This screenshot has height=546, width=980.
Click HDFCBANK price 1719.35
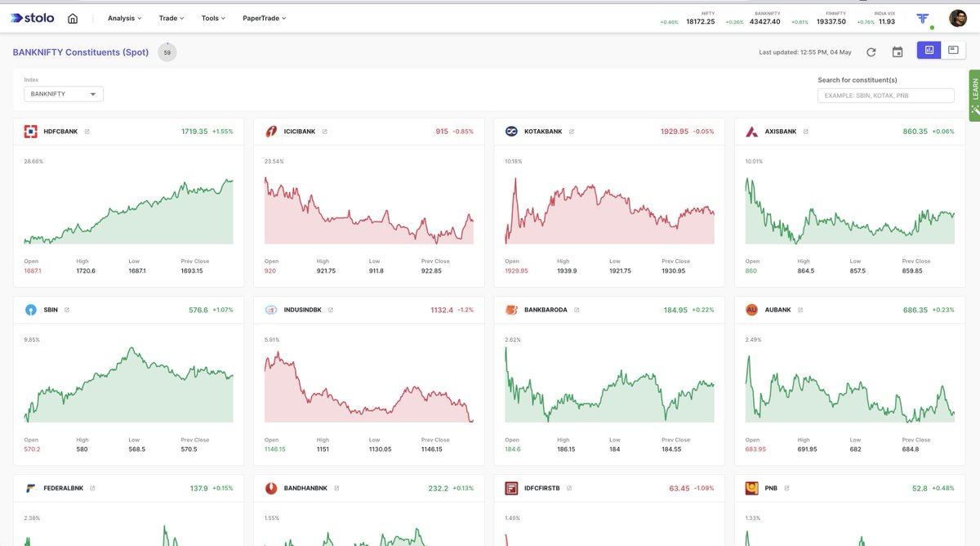(x=194, y=132)
